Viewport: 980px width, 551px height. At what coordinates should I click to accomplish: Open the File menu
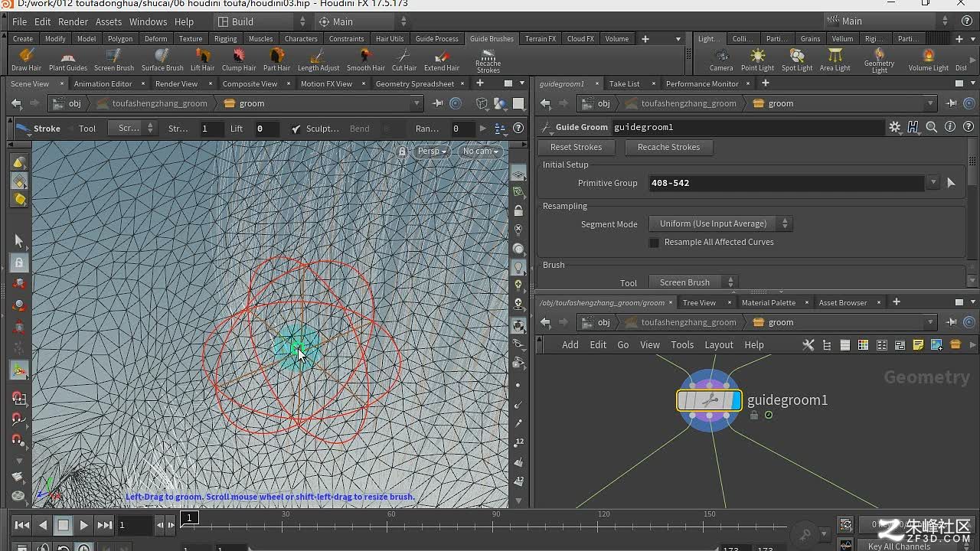tap(20, 21)
